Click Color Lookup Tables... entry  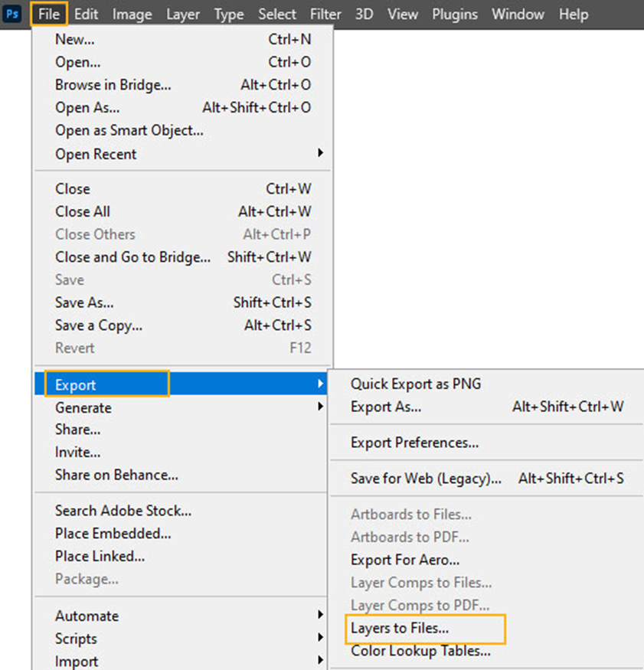coord(420,651)
